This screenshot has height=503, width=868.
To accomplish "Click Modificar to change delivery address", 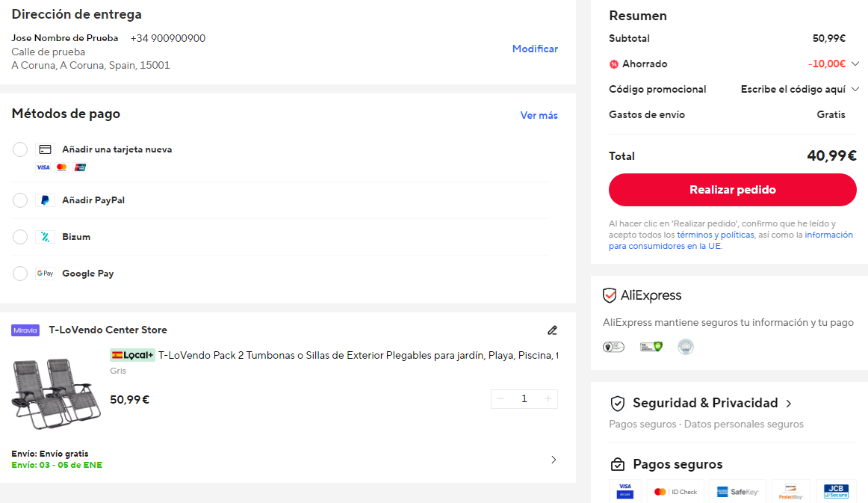I will (x=535, y=49).
